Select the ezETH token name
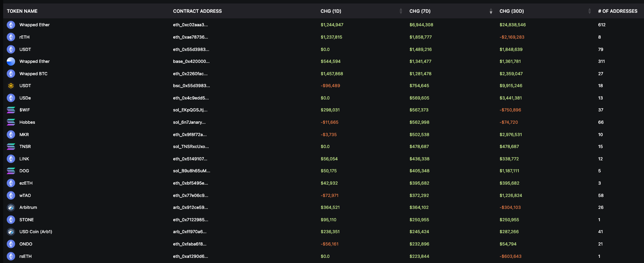The width and height of the screenshot is (644, 263). 26,183
